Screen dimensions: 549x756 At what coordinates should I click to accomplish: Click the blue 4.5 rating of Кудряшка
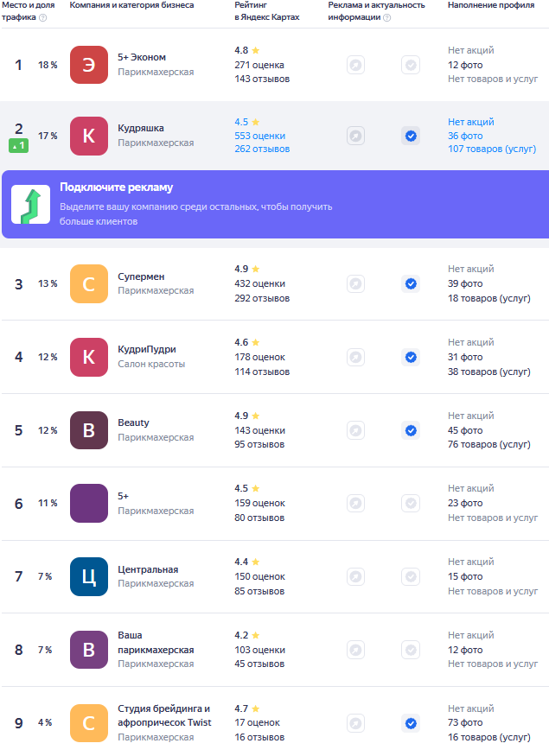(241, 122)
